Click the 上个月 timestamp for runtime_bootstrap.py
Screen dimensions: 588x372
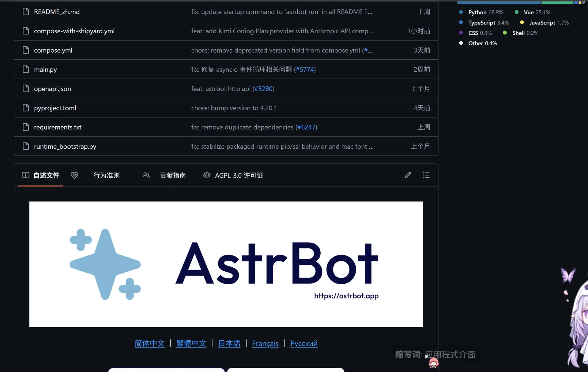click(x=420, y=147)
